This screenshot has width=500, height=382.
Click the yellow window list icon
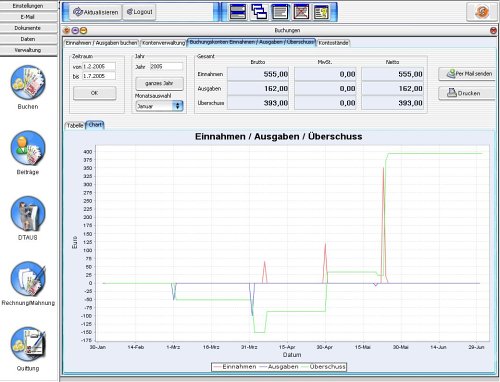point(321,12)
